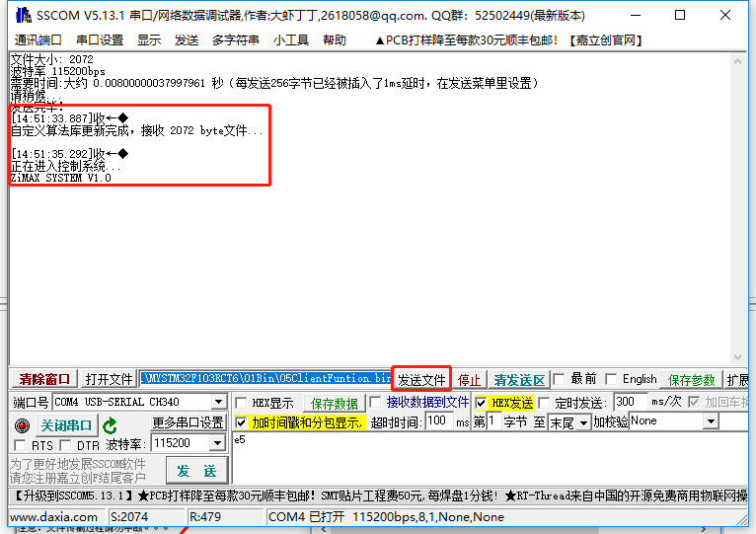Expand the 加校验 None dropdown
The height and width of the screenshot is (534, 756).
tap(710, 421)
